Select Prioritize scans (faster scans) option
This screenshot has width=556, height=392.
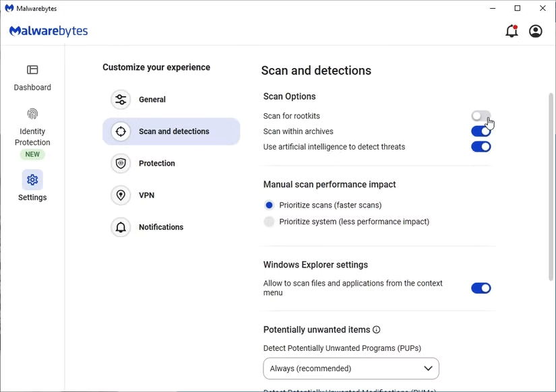click(270, 205)
